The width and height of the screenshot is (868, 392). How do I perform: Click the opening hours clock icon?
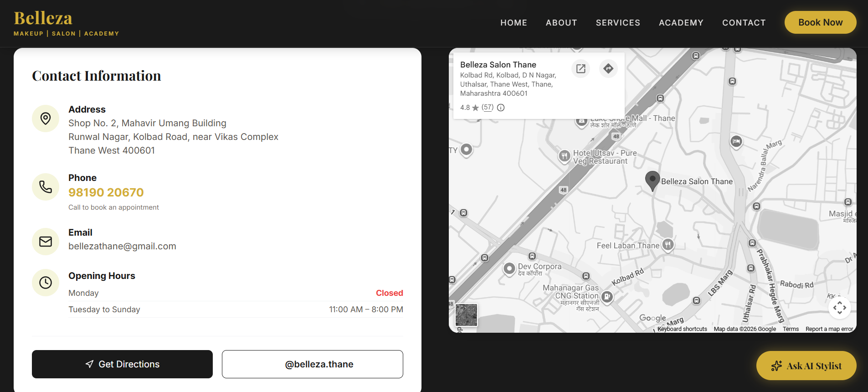[46, 283]
